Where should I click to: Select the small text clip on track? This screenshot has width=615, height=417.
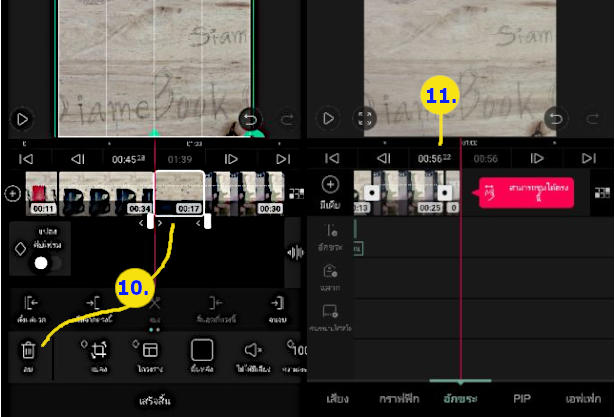[358, 248]
